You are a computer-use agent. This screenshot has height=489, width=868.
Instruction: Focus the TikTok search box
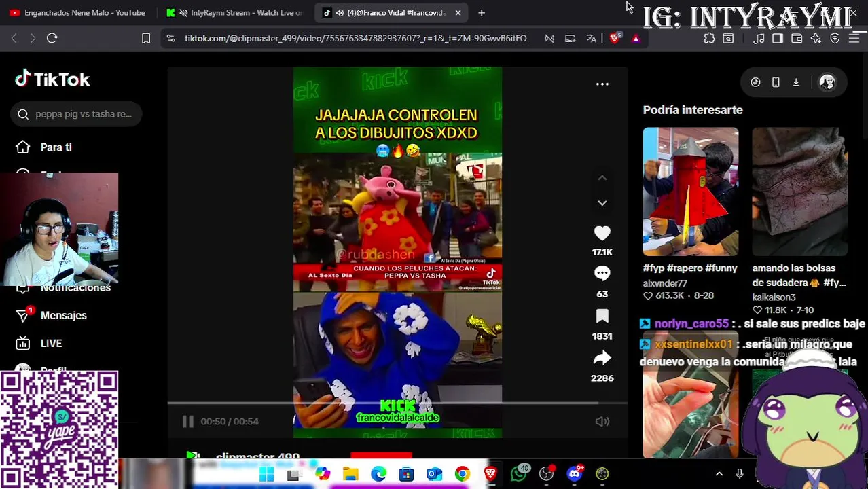coord(76,114)
